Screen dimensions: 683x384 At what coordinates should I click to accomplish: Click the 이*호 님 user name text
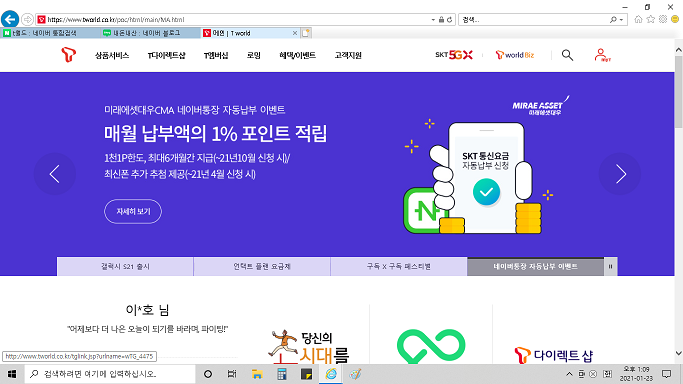pyautogui.click(x=147, y=310)
